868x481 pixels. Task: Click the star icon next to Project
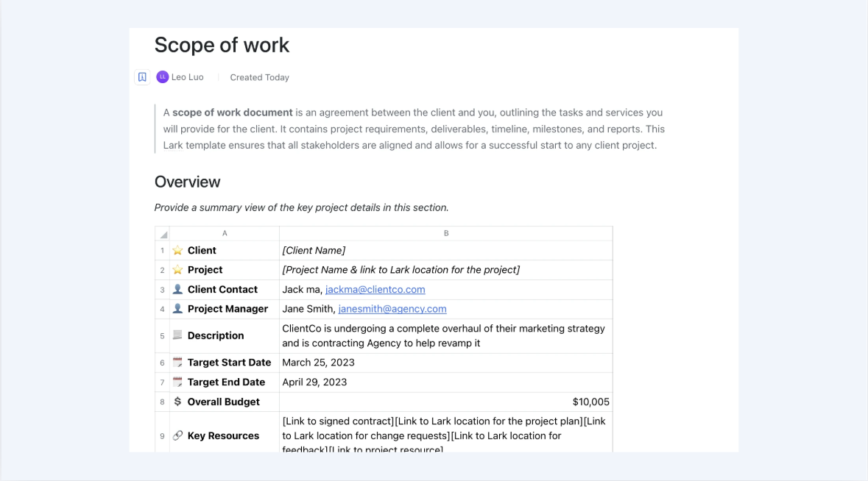coord(177,270)
